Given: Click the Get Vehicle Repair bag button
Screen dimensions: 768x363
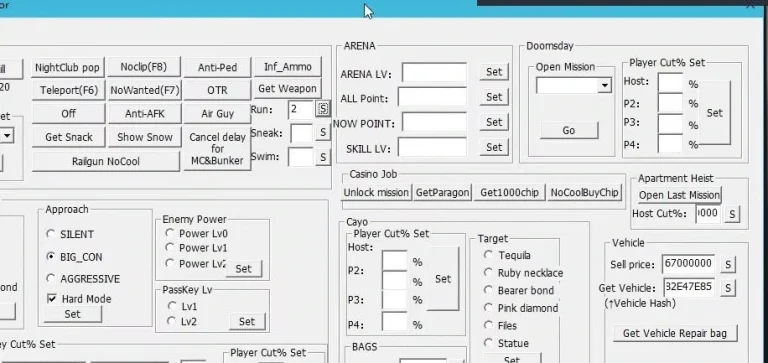Looking at the screenshot, I should tap(675, 333).
